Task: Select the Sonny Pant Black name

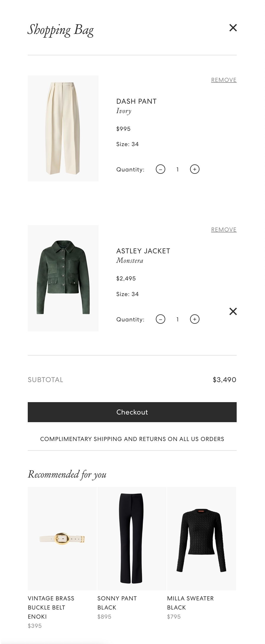Action: coord(117,603)
